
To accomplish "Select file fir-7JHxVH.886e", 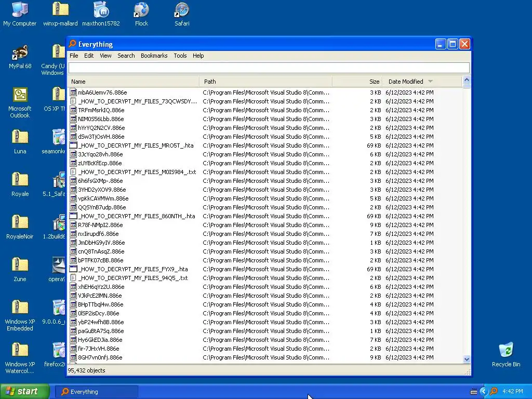I will coord(98,349).
